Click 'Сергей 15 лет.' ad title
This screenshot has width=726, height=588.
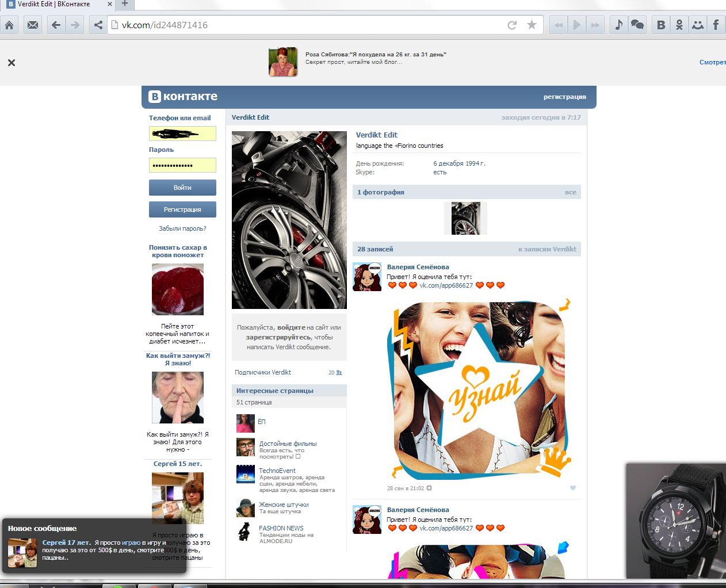click(178, 464)
